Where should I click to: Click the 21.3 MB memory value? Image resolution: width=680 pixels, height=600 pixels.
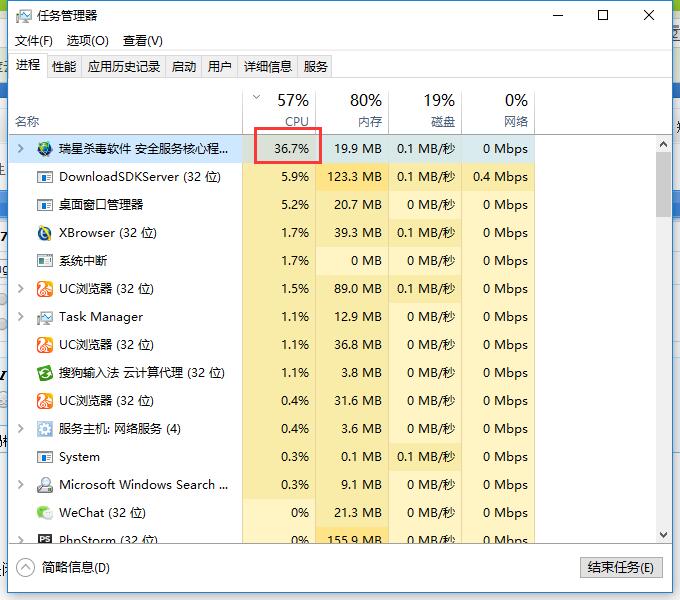(358, 513)
